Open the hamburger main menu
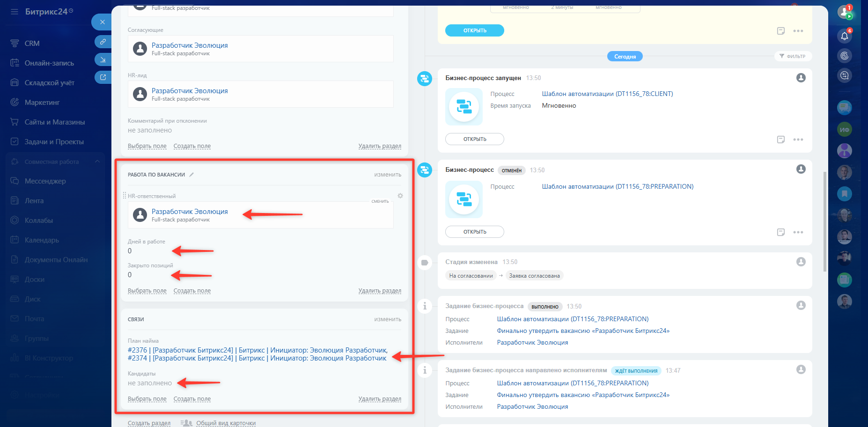This screenshot has width=868, height=427. coord(15,12)
